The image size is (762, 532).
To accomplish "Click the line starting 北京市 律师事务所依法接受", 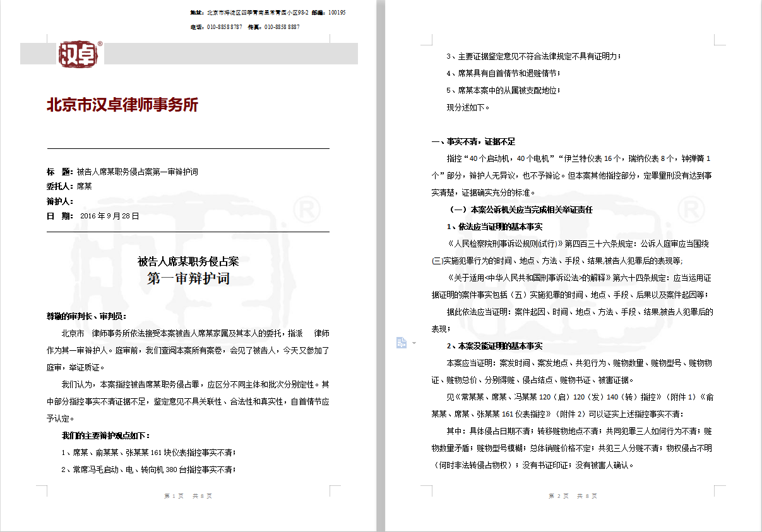I will (196, 333).
